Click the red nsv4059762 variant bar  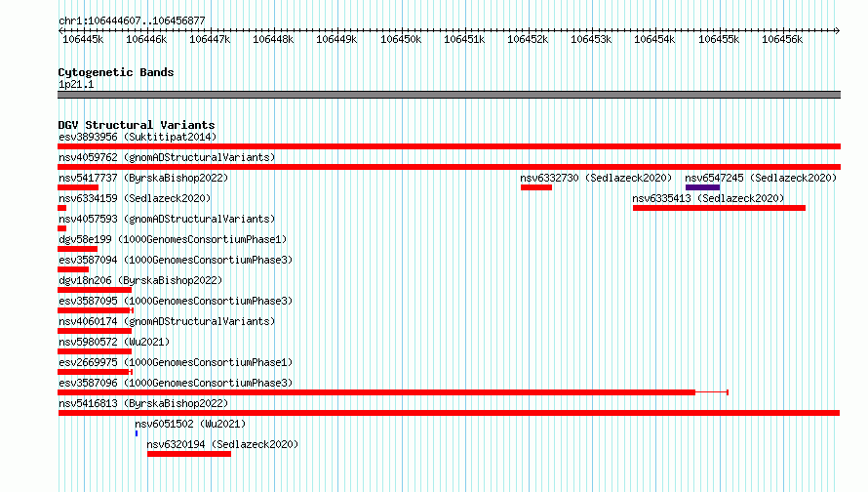coord(449,167)
